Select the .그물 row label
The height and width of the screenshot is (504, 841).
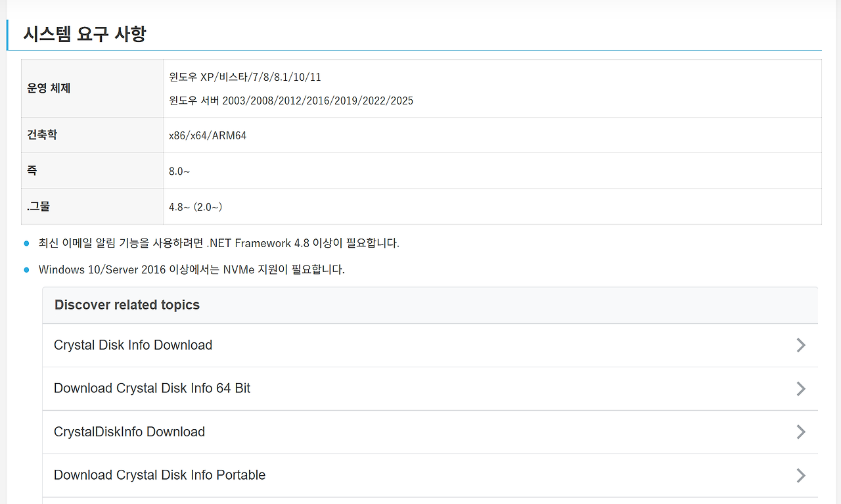click(x=39, y=206)
